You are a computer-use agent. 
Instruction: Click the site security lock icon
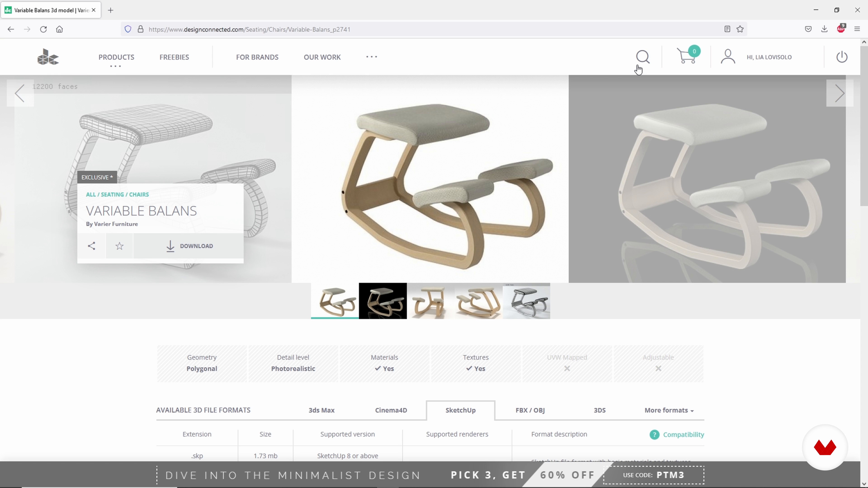click(x=141, y=29)
